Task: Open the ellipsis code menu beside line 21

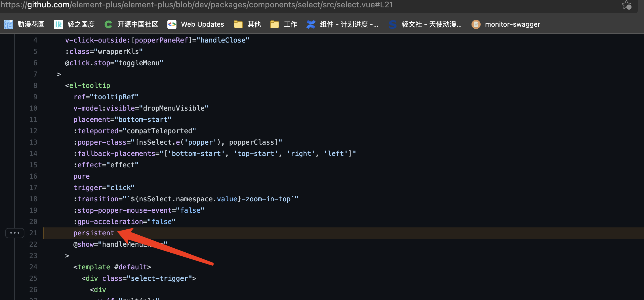Action: coord(15,233)
